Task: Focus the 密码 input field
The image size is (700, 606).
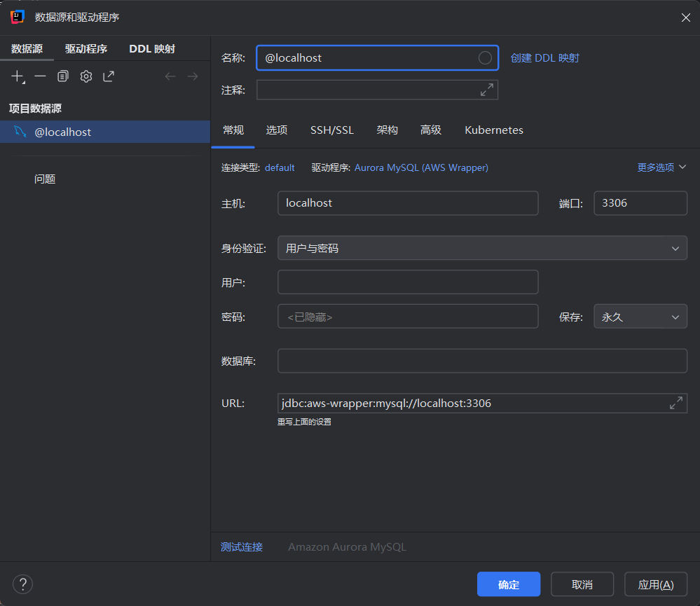Action: pyautogui.click(x=408, y=317)
